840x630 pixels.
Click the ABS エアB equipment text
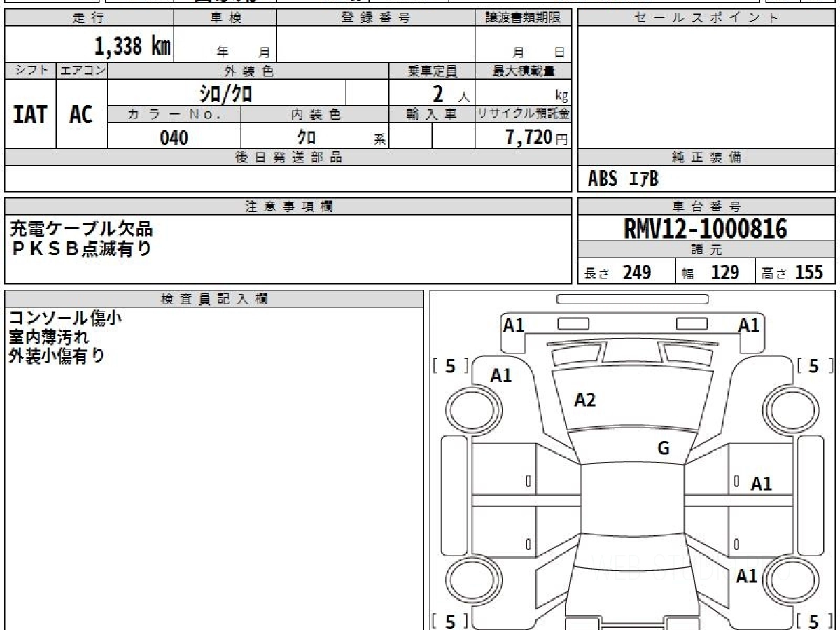point(623,179)
